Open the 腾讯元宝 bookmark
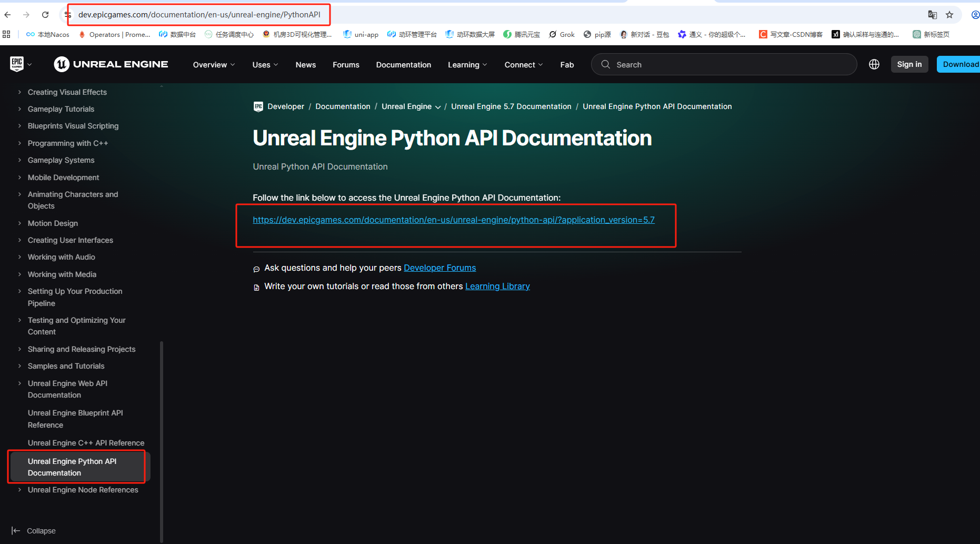Image resolution: width=980 pixels, height=544 pixels. point(522,34)
